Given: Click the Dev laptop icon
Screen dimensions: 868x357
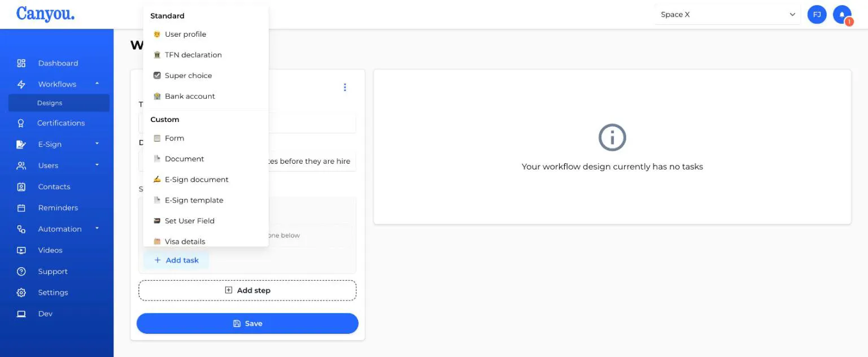Looking at the screenshot, I should 21,314.
